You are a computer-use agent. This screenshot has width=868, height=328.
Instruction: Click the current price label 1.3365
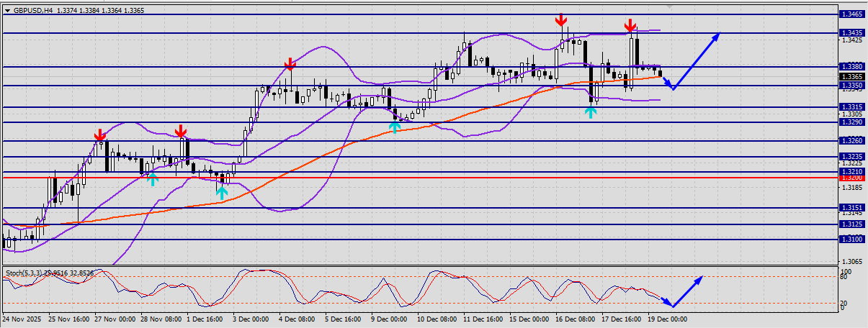(x=852, y=76)
